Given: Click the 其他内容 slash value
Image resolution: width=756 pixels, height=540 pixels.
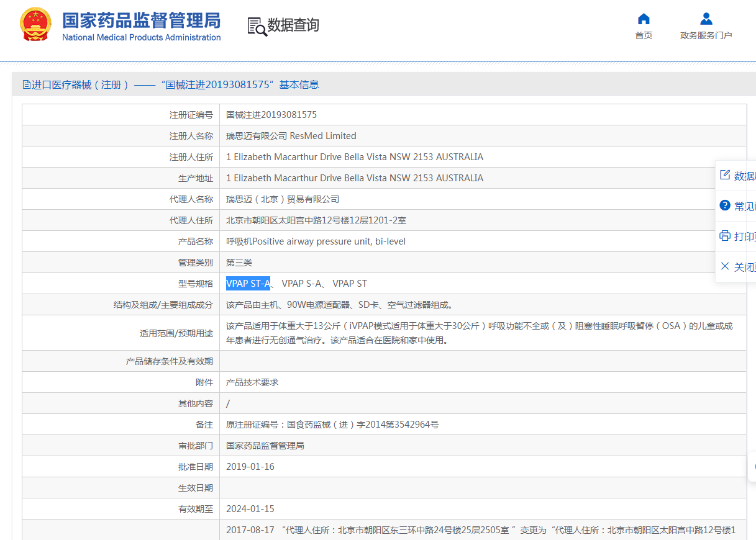Looking at the screenshot, I should (x=228, y=403).
